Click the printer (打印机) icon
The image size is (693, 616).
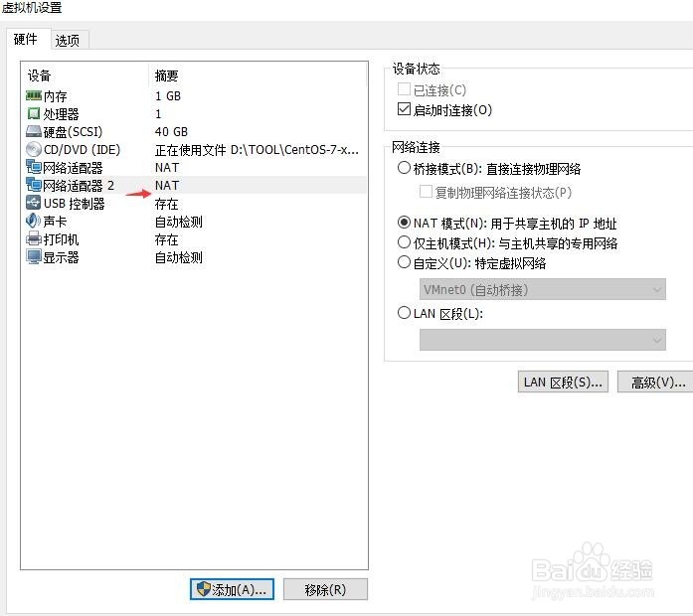tap(34, 238)
